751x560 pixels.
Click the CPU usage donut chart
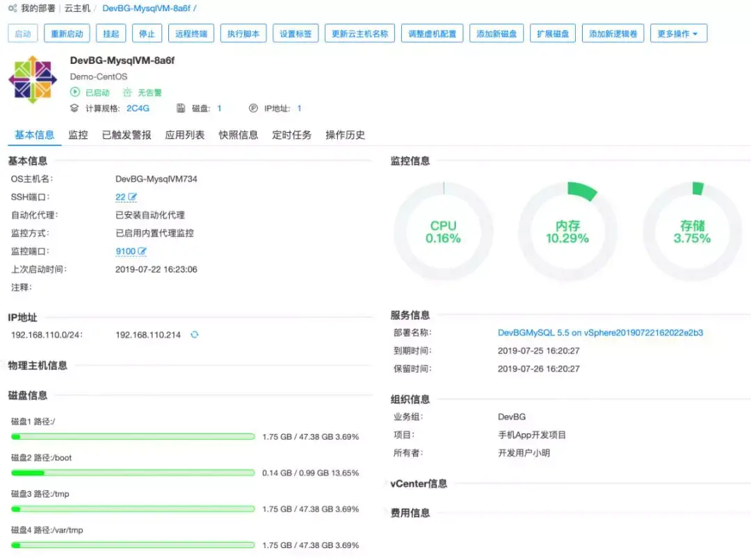(x=443, y=230)
